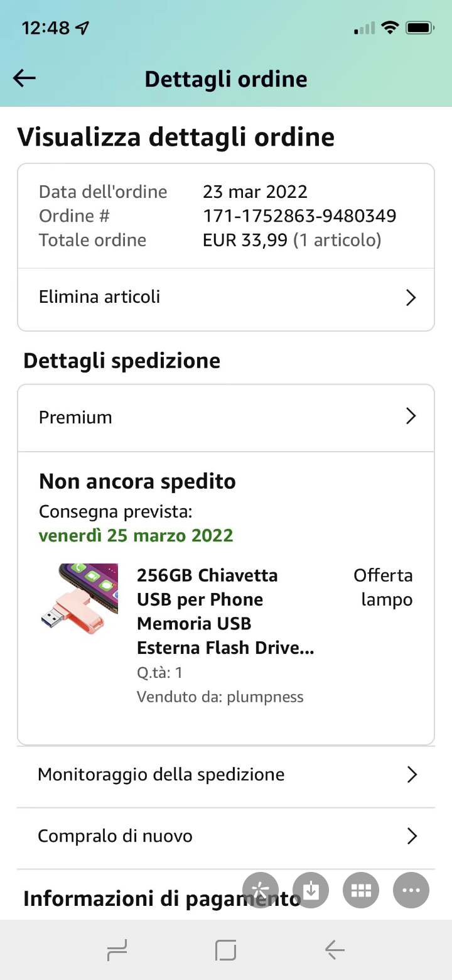Viewport: 452px width, 980px height.
Task: Select the Premium row
Action: (x=226, y=418)
